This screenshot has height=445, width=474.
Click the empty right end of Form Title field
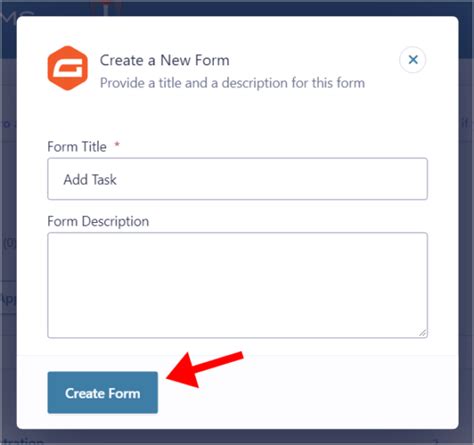pyautogui.click(x=383, y=179)
